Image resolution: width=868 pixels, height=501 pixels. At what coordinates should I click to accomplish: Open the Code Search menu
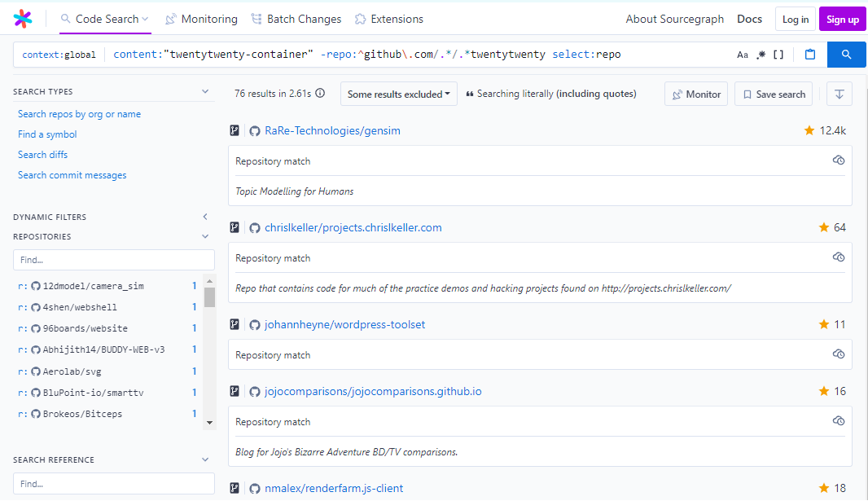coord(105,19)
